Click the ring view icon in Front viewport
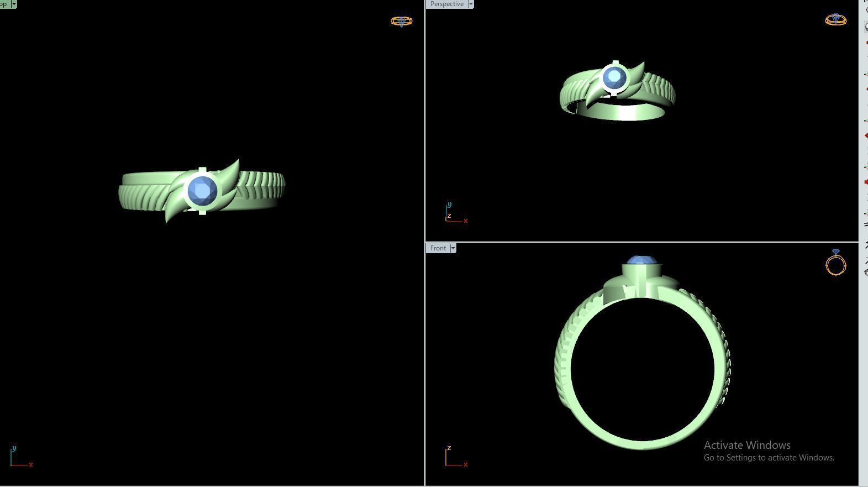 click(836, 263)
